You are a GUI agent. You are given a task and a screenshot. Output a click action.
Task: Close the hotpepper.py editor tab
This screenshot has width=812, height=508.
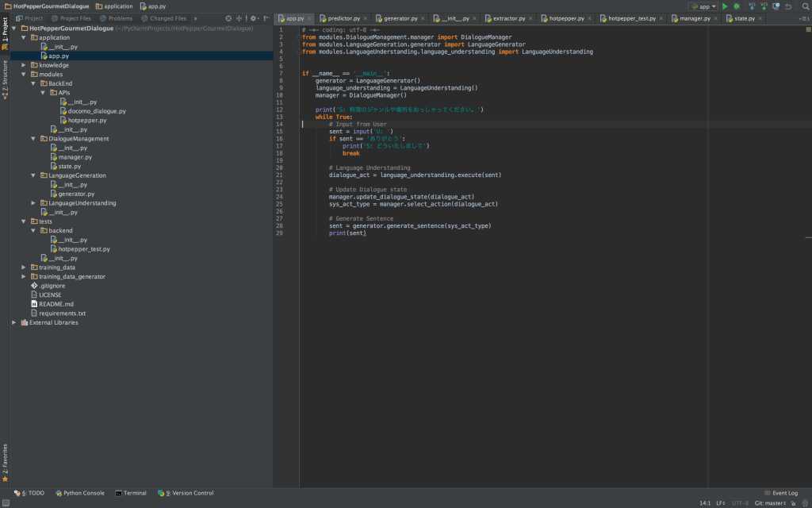589,19
